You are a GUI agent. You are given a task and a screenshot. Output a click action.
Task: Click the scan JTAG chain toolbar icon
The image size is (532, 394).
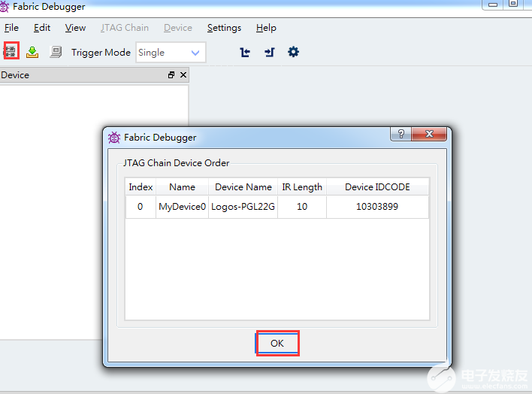point(11,52)
